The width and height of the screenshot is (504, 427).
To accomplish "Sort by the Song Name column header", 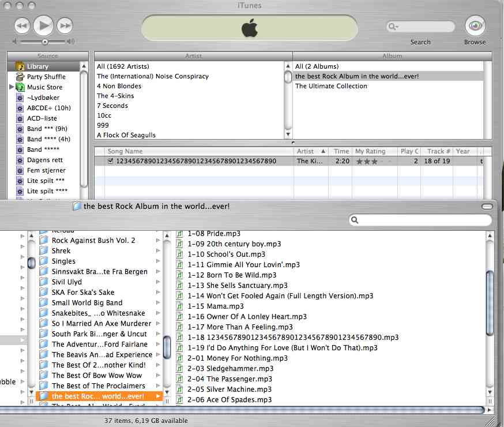I will point(199,151).
